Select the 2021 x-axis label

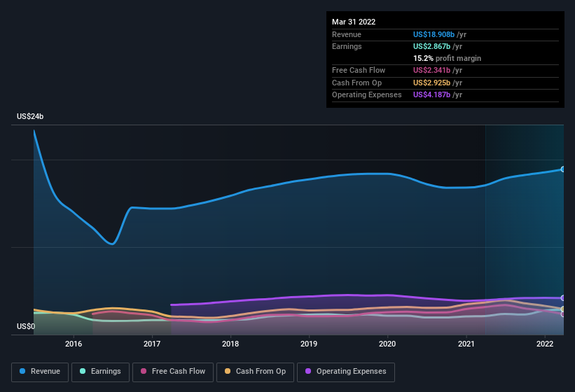pyautogui.click(x=466, y=344)
